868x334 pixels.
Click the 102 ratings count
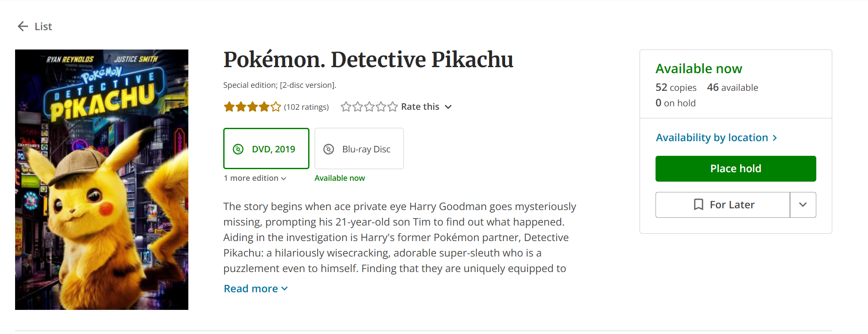pos(306,107)
